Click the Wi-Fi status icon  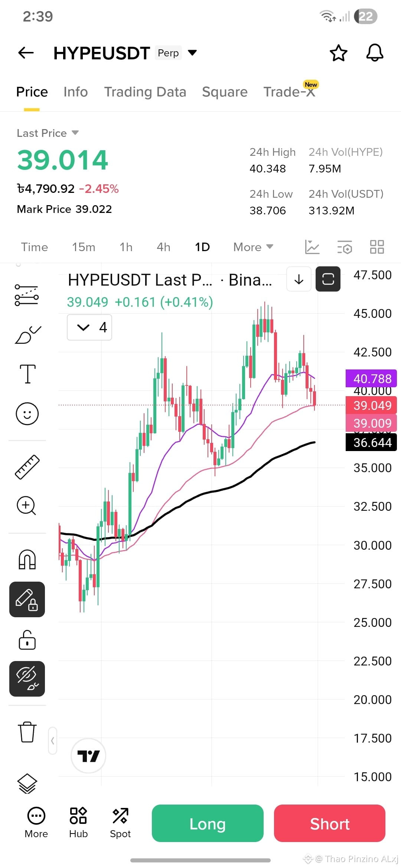[x=328, y=16]
